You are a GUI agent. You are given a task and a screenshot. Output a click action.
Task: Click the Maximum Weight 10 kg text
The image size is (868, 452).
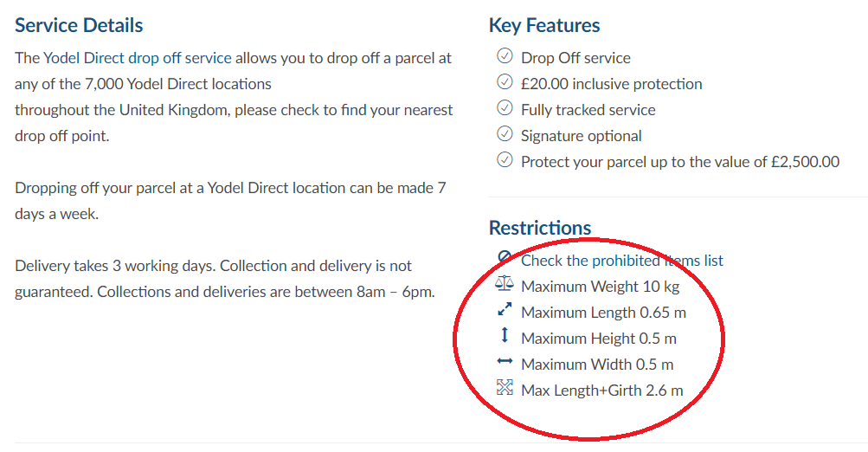tap(600, 287)
